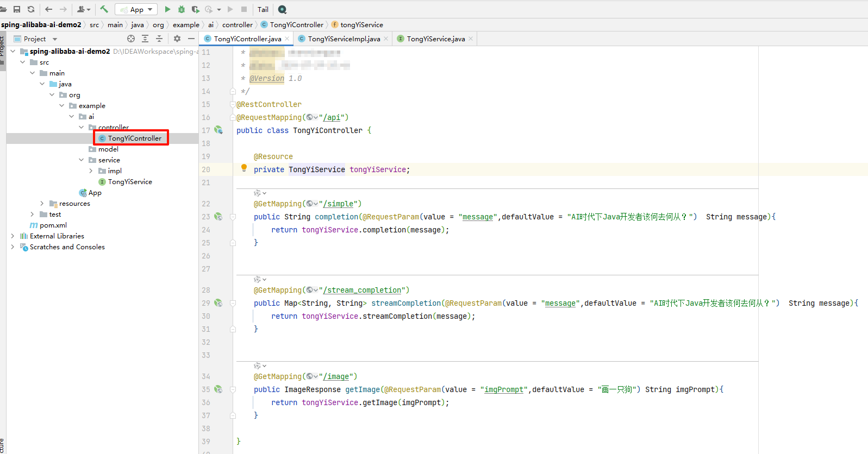Click the gutter icon on line 23
Screen dimensions: 868x454
coord(218,216)
